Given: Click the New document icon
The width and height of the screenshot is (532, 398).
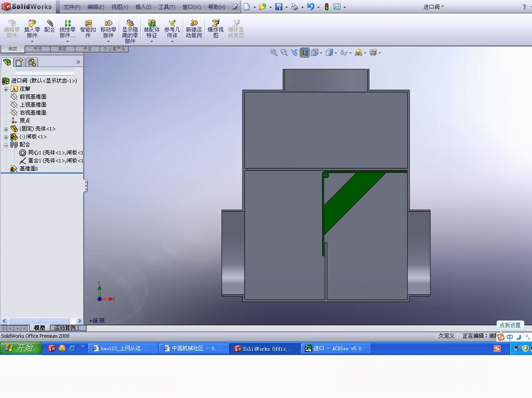Looking at the screenshot, I should (x=247, y=7).
